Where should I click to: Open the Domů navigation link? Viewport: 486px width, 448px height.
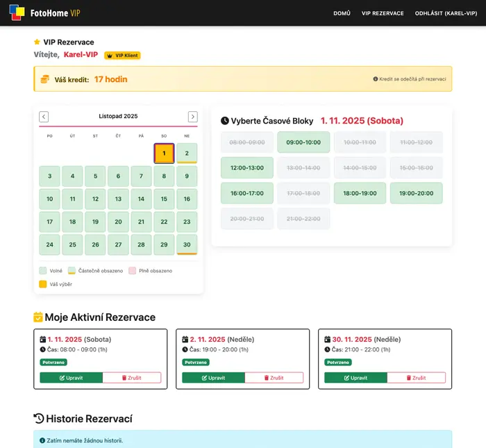tap(342, 13)
